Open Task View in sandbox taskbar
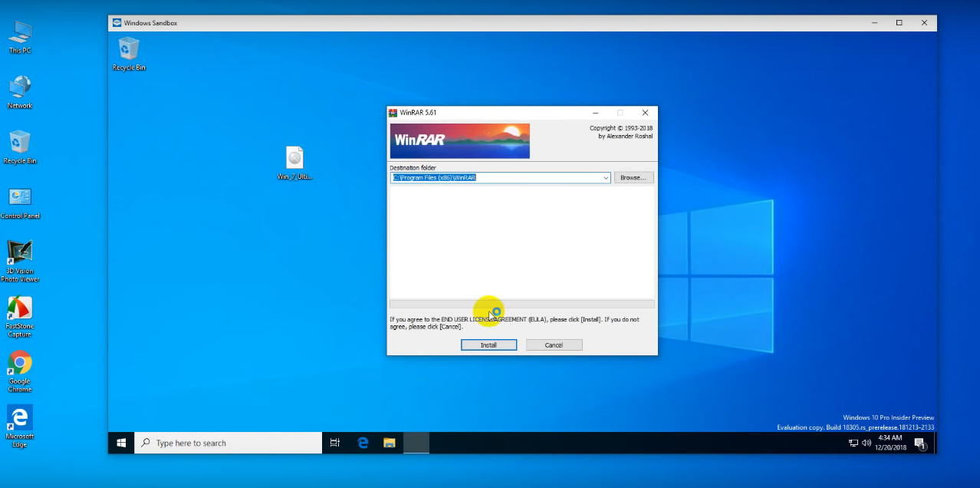This screenshot has width=980, height=488. [x=335, y=443]
